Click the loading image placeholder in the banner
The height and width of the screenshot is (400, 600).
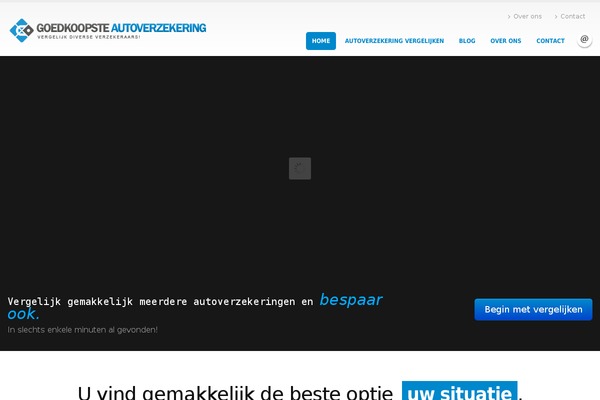click(x=300, y=168)
